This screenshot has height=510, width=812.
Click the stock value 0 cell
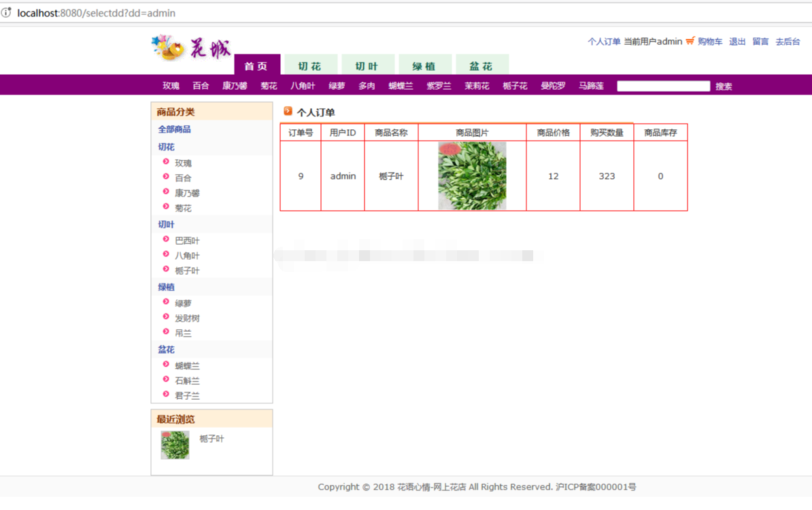click(661, 177)
